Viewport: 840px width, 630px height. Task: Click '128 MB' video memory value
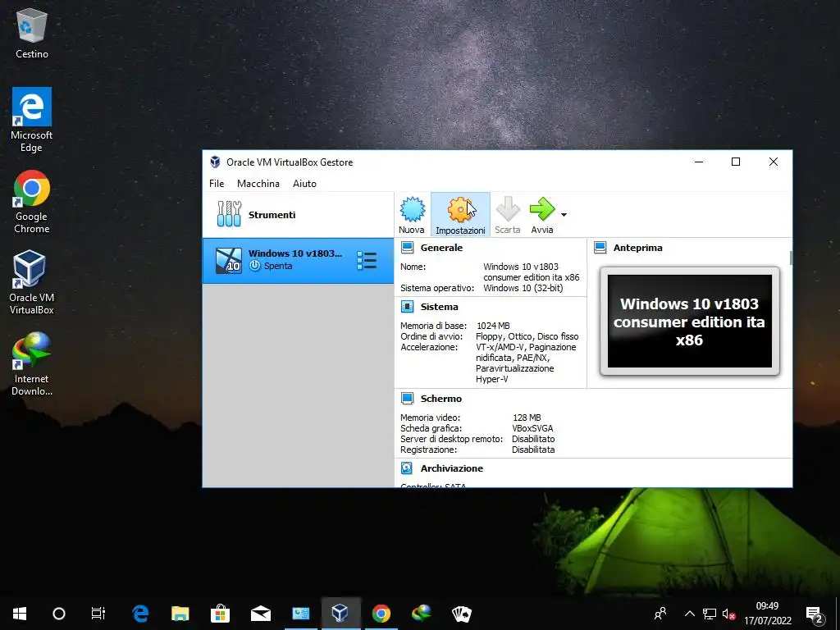527,418
